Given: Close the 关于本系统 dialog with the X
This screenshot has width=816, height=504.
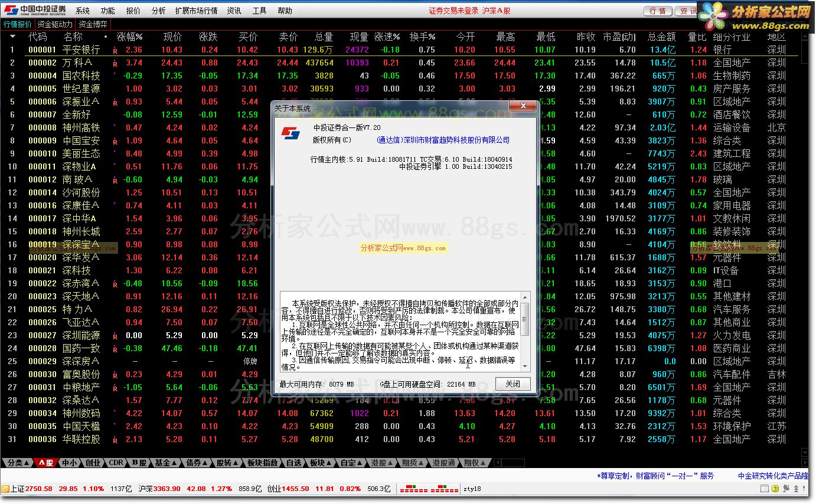Looking at the screenshot, I should [523, 107].
